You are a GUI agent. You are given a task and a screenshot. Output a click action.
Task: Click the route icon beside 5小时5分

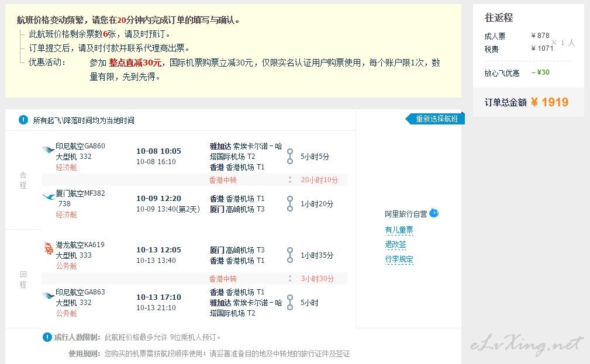click(x=289, y=157)
